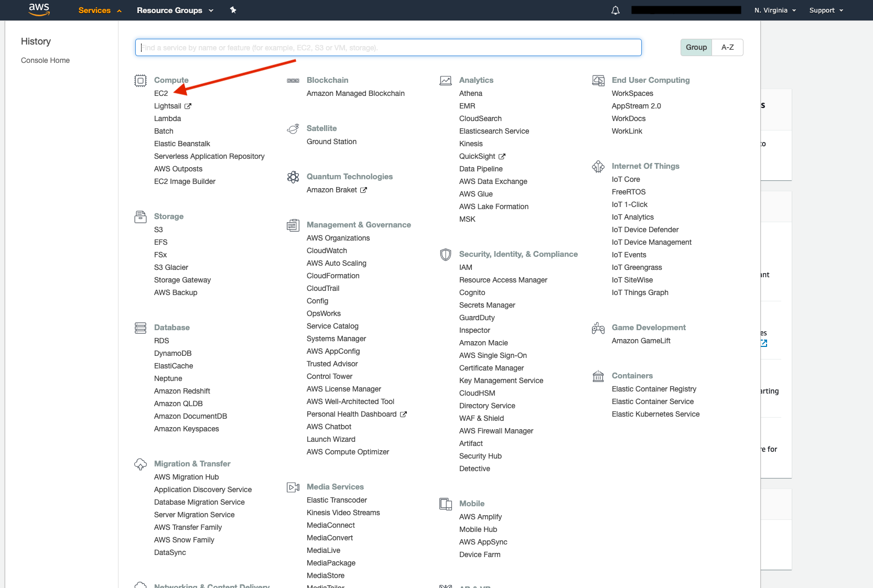873x588 pixels.
Task: Switch service view to A-Z
Action: (727, 47)
